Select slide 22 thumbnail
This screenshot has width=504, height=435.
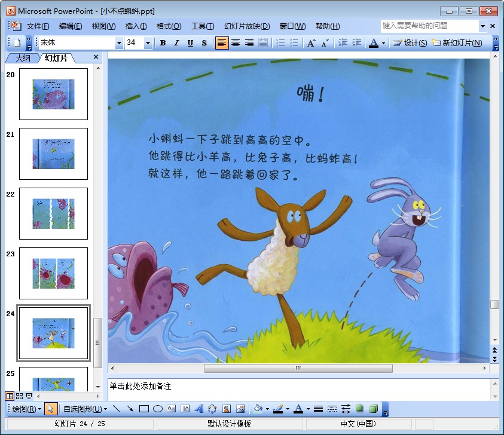[53, 213]
